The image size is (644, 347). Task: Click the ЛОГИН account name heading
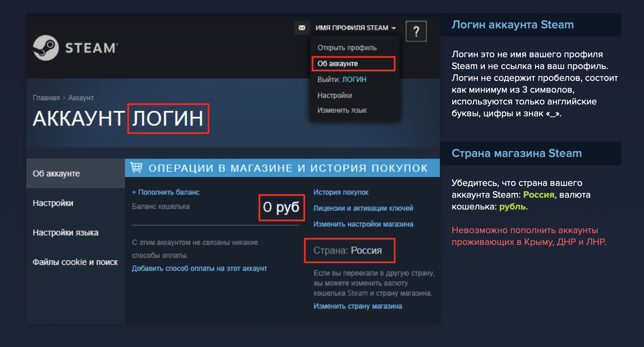tap(168, 119)
